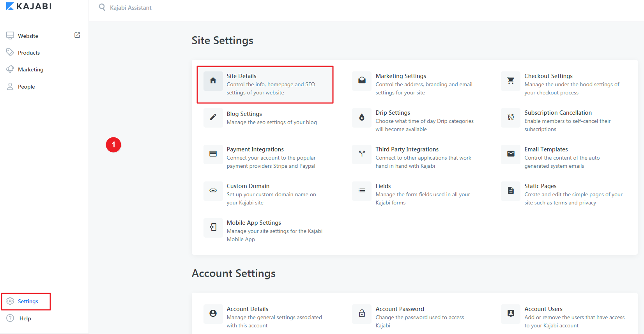Open Fields settings link
644x334 pixels.
tap(383, 186)
